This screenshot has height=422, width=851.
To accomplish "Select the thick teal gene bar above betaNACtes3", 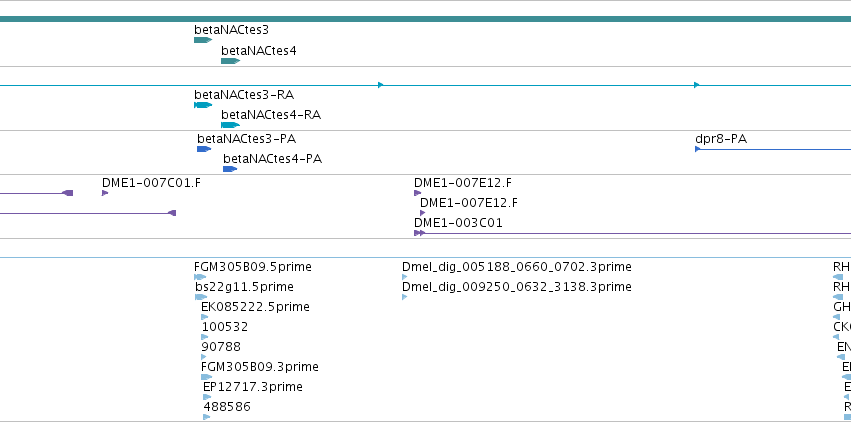I will pyautogui.click(x=426, y=19).
